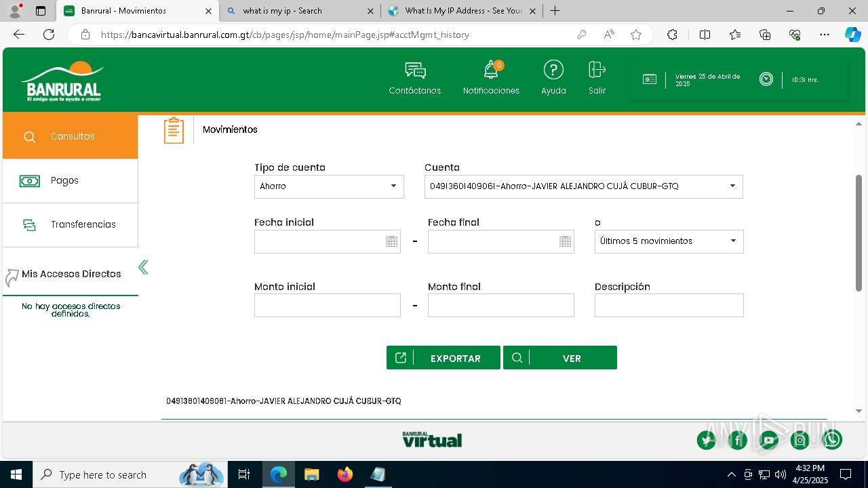Refresh the browser page
Viewport: 868px width, 488px height.
[49, 35]
